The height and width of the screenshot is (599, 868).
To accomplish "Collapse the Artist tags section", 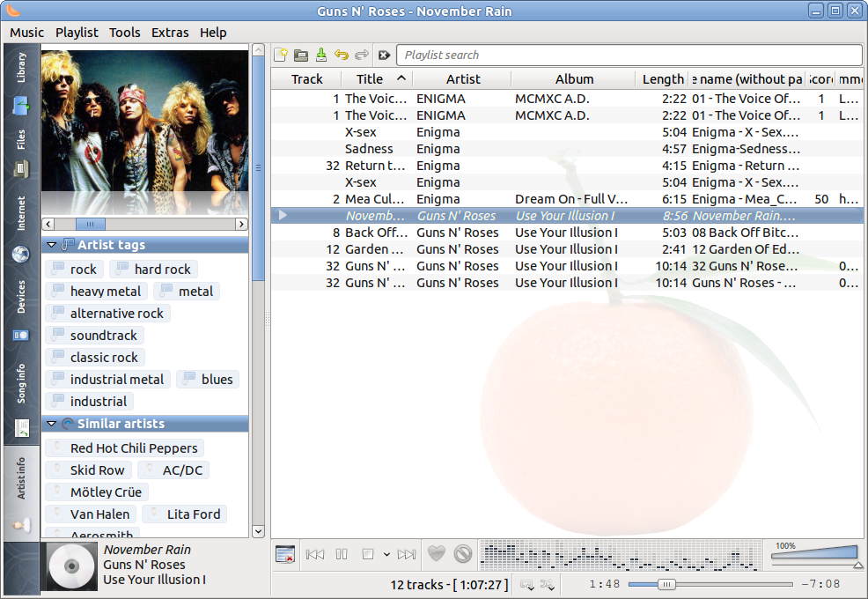I will tap(52, 244).
